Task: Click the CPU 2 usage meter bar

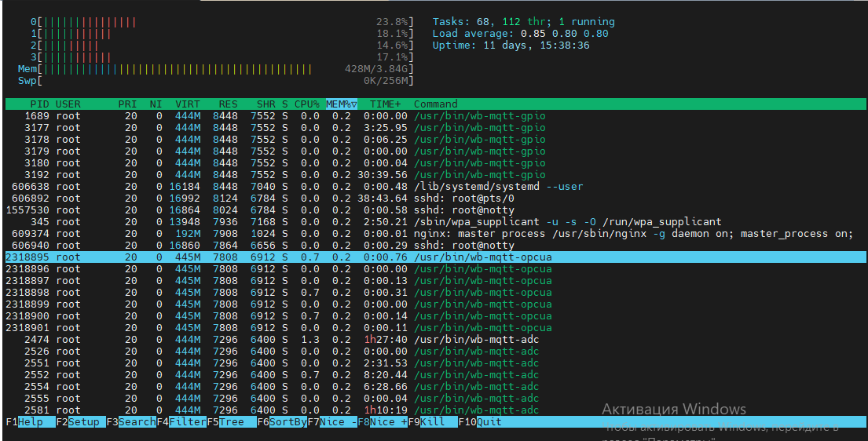Action: pyautogui.click(x=222, y=46)
